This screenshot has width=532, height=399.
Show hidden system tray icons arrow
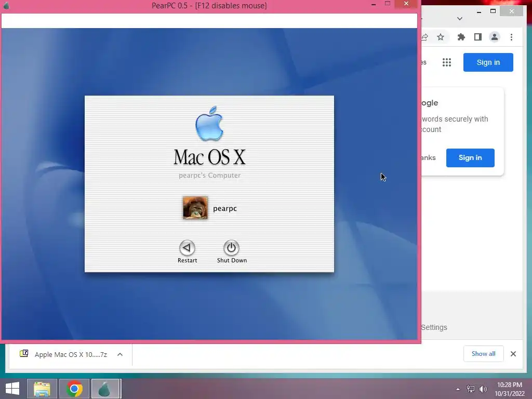click(458, 389)
